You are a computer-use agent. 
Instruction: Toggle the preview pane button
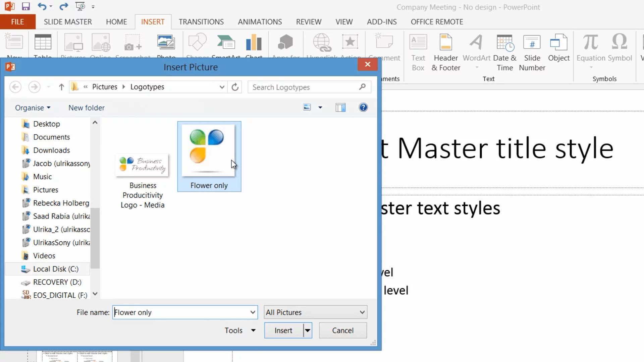click(340, 108)
